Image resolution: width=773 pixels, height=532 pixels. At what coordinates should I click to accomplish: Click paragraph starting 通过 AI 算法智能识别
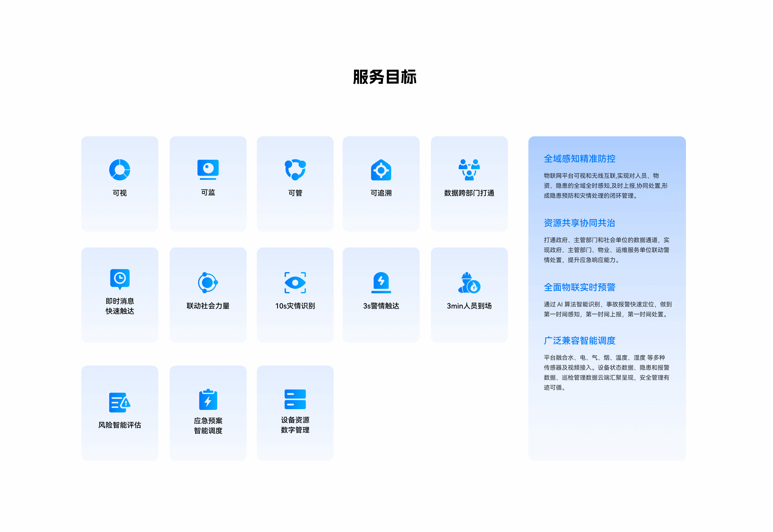[x=608, y=309]
